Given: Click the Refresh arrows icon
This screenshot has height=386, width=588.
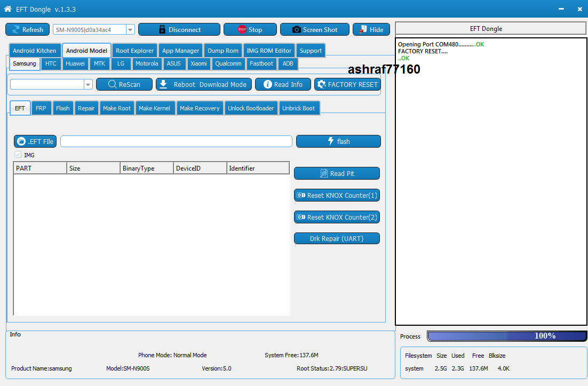Looking at the screenshot, I should coord(16,30).
